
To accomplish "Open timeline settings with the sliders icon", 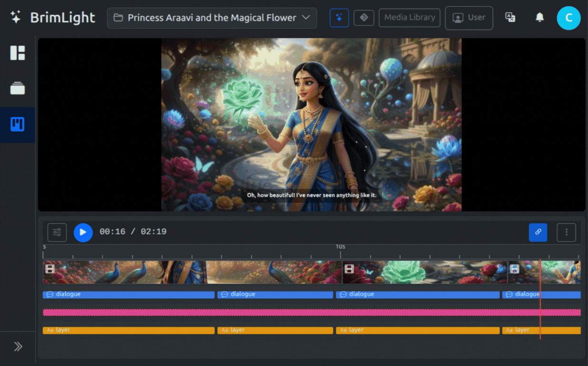I will click(57, 232).
